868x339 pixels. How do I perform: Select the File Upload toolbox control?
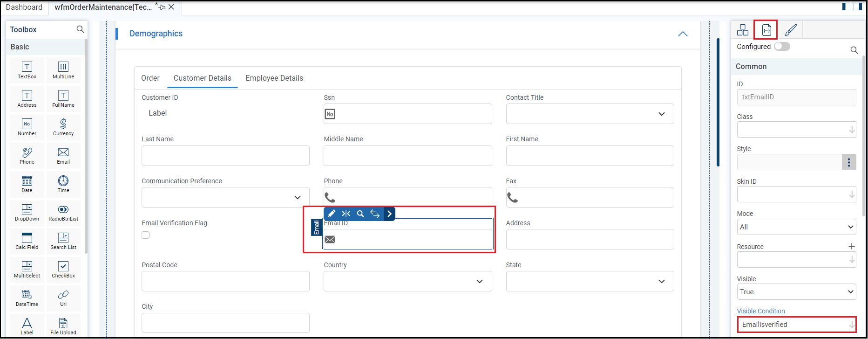(63, 326)
